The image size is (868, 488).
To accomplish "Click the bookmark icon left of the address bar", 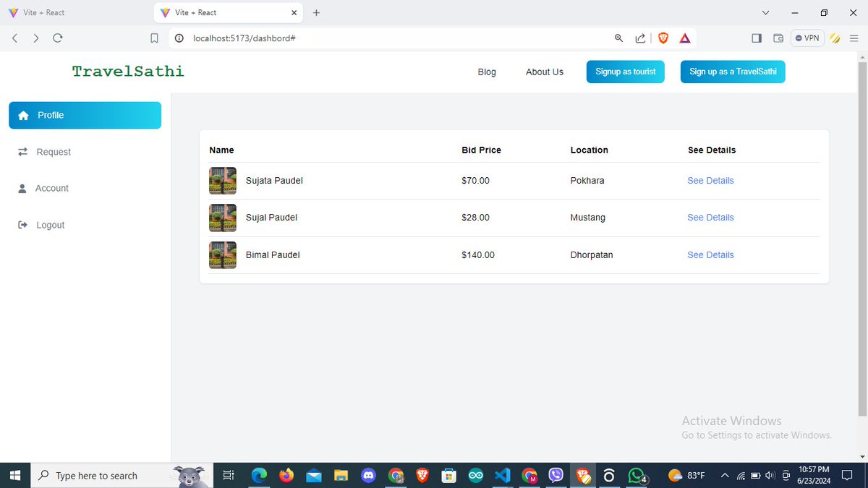I will pyautogui.click(x=154, y=38).
